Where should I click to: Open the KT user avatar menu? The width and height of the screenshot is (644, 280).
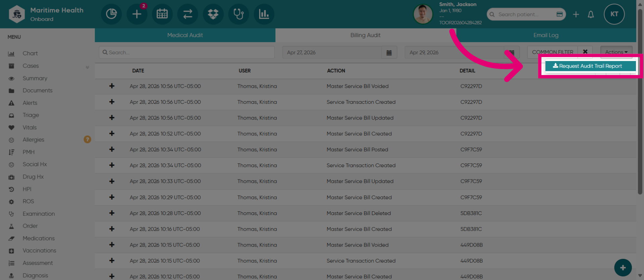pyautogui.click(x=614, y=14)
